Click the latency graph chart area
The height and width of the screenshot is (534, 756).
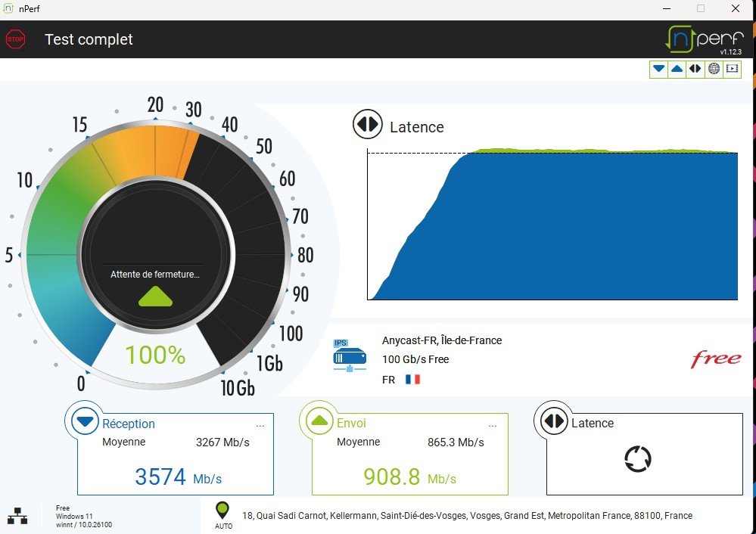click(x=552, y=227)
